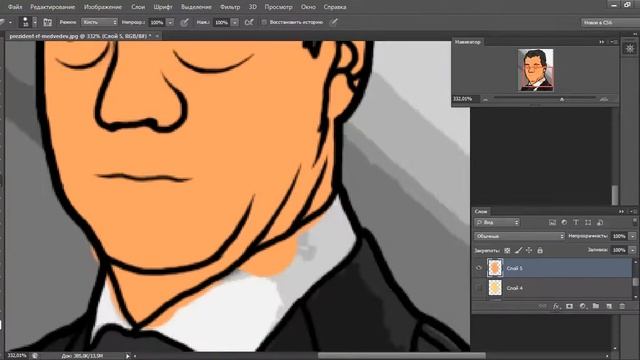
Task: Check the Восстановить историю checkbox
Action: [264, 22]
